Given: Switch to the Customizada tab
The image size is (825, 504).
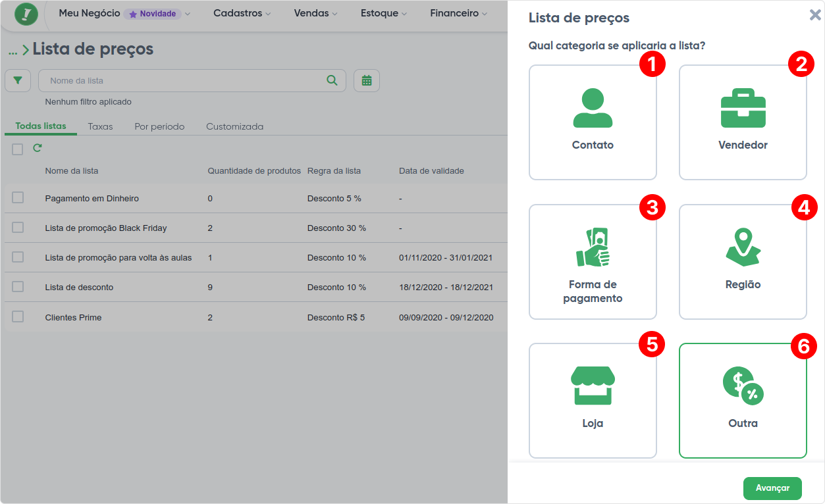Looking at the screenshot, I should click(234, 126).
